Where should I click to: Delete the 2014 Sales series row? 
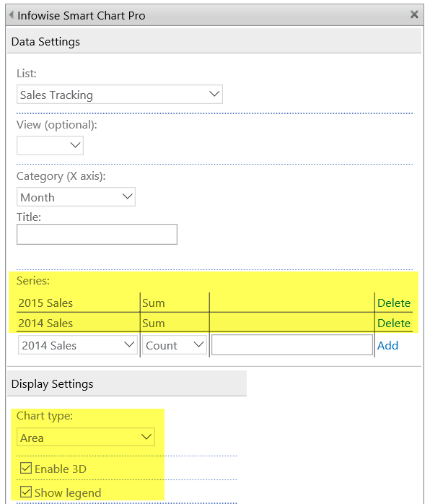pos(394,323)
